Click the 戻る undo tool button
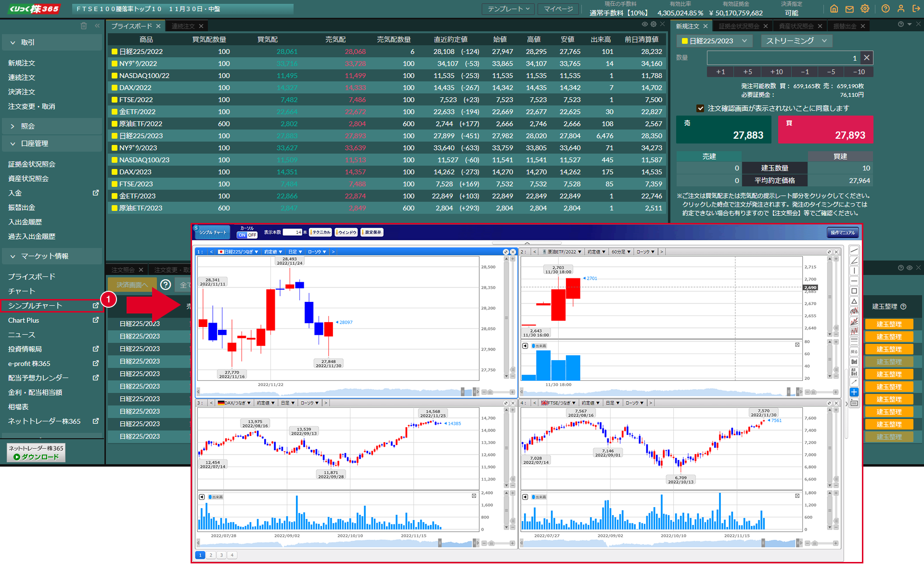The height and width of the screenshot is (587, 924). 854,352
